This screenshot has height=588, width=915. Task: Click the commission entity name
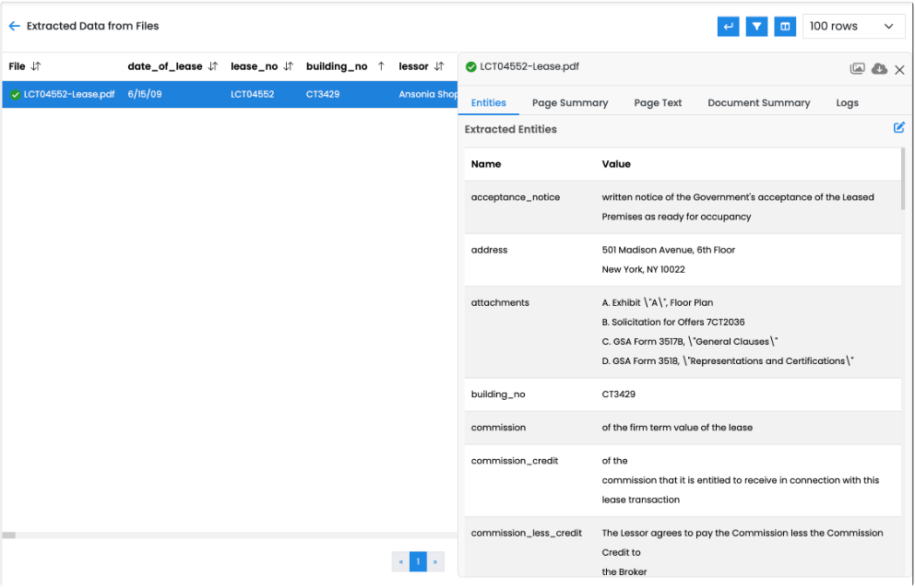pos(498,428)
